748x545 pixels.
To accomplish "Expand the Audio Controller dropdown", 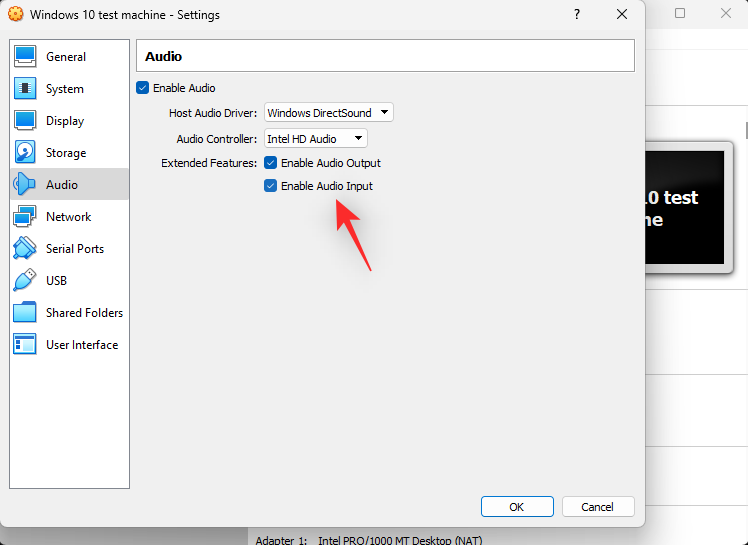I will tap(316, 138).
